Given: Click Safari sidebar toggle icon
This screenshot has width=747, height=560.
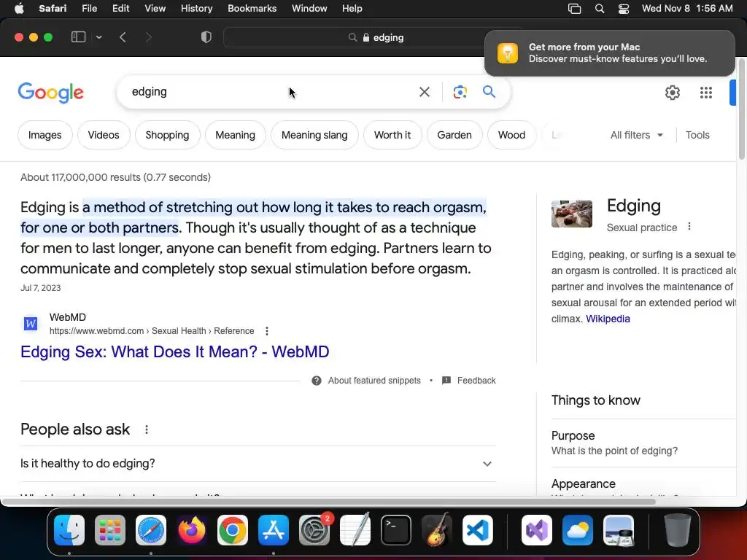Looking at the screenshot, I should 78,37.
